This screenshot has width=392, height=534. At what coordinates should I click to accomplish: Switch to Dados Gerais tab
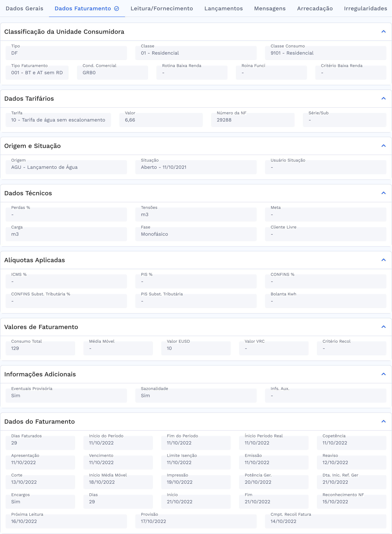(24, 9)
